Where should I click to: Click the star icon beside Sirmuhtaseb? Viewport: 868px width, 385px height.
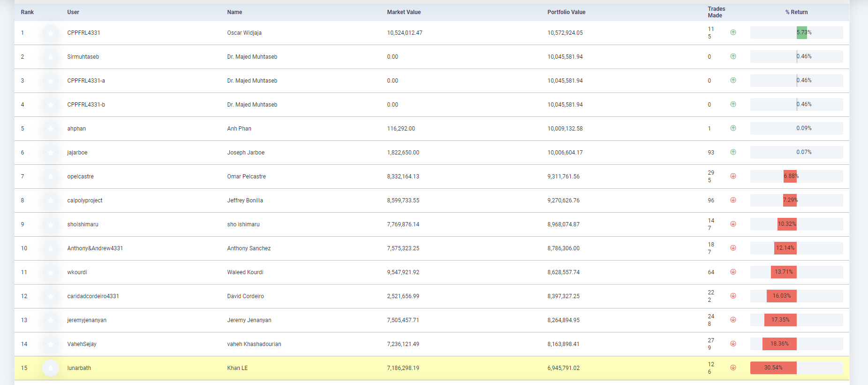tap(51, 57)
